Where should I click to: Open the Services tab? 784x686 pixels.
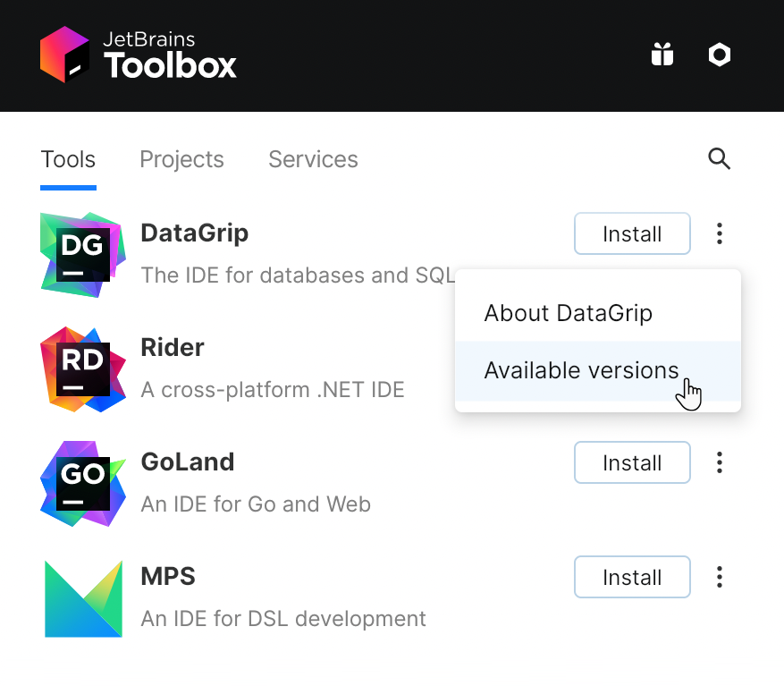(x=313, y=159)
